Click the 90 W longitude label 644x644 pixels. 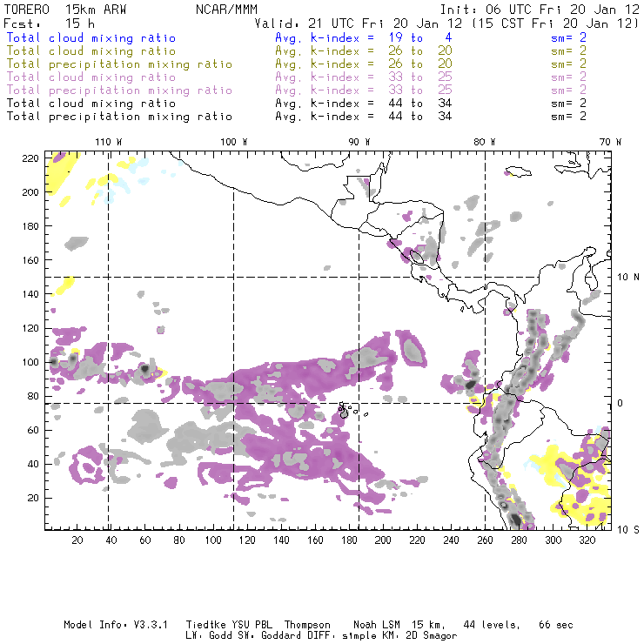coord(359,141)
